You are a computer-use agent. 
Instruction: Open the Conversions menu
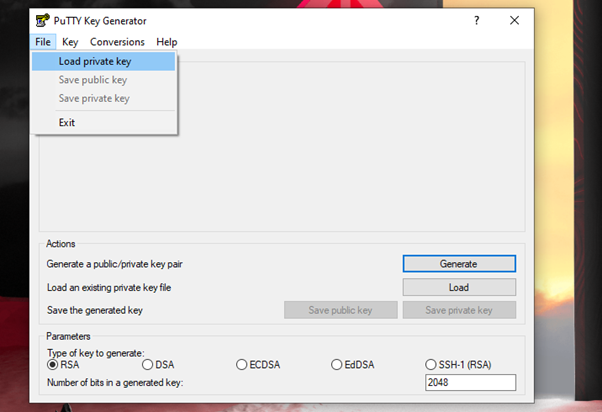click(117, 42)
